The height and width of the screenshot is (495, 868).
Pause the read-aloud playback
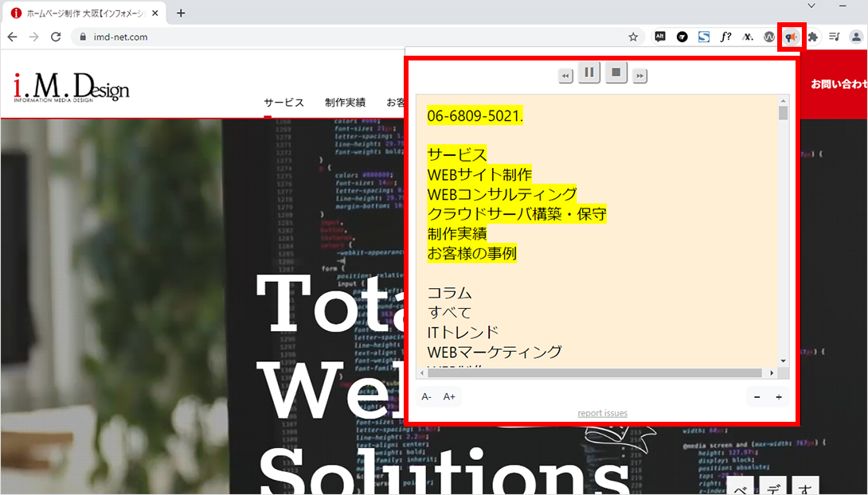click(x=589, y=72)
